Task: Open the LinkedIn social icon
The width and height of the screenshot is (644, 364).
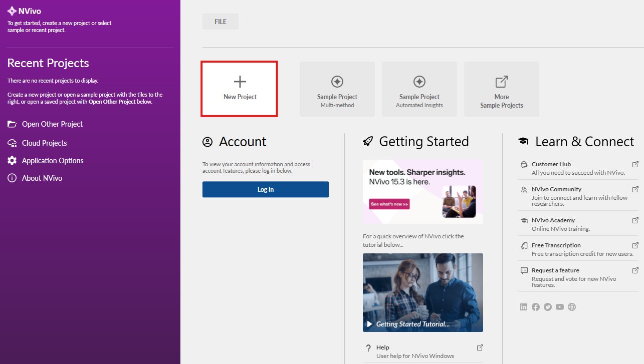Action: pyautogui.click(x=524, y=307)
